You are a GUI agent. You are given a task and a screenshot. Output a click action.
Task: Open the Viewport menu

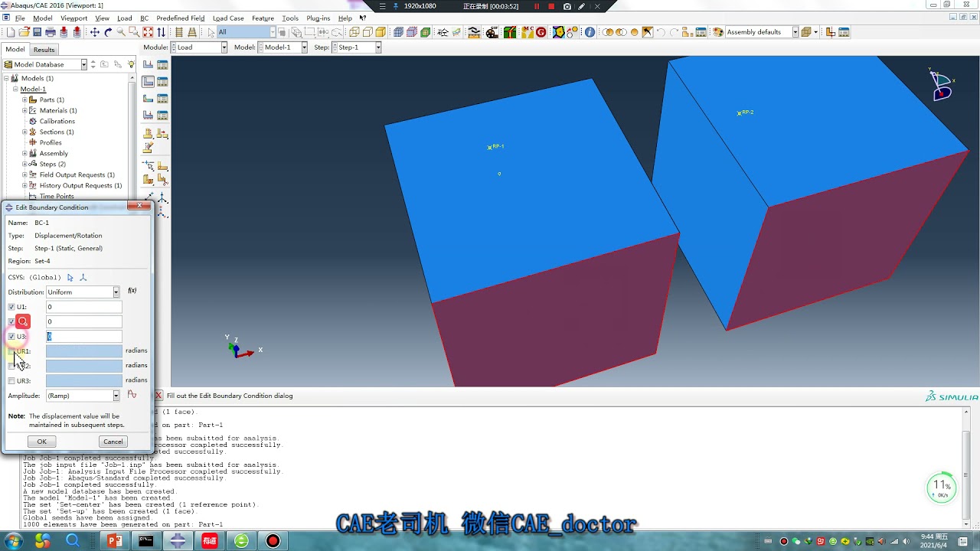73,18
